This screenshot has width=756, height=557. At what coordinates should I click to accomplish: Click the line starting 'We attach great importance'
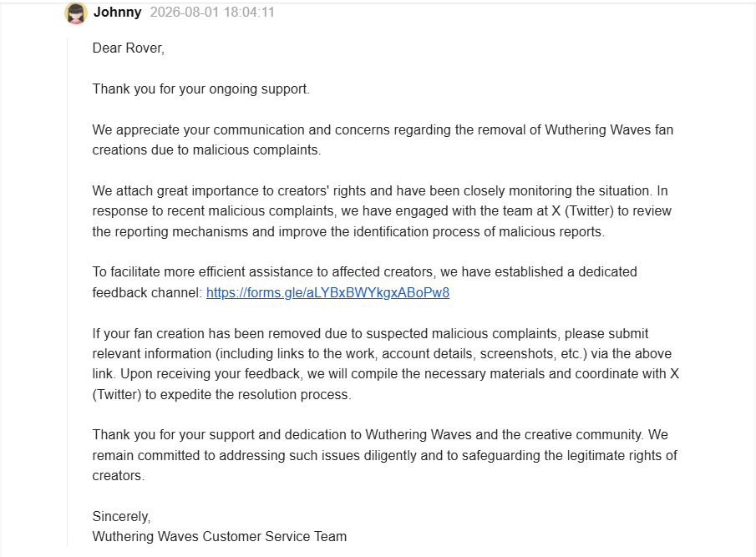(380, 190)
